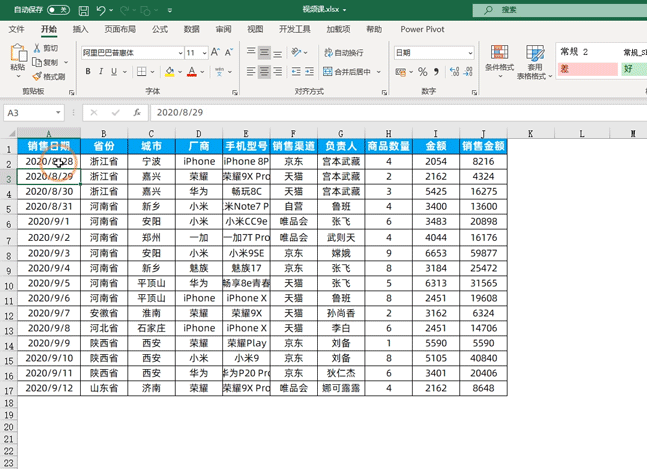This screenshot has width=647, height=469.
Task: Click the Borders icon
Action: pyautogui.click(x=142, y=72)
